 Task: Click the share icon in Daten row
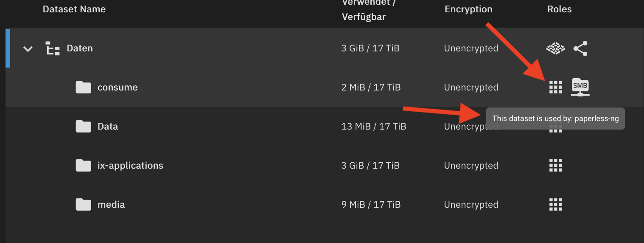click(580, 48)
